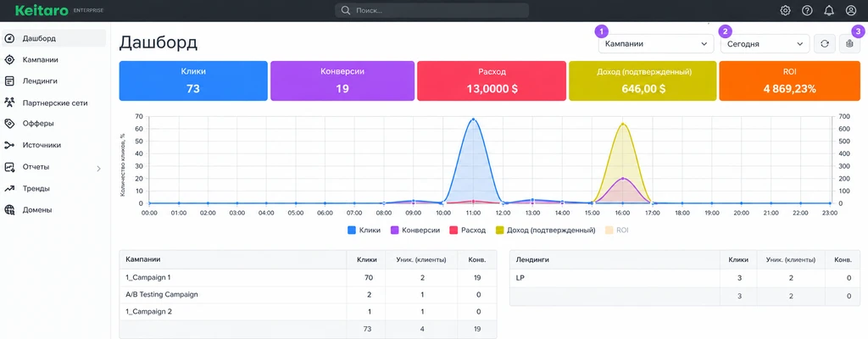
Task: Go to Дашборд in the sidebar
Action: 53,38
